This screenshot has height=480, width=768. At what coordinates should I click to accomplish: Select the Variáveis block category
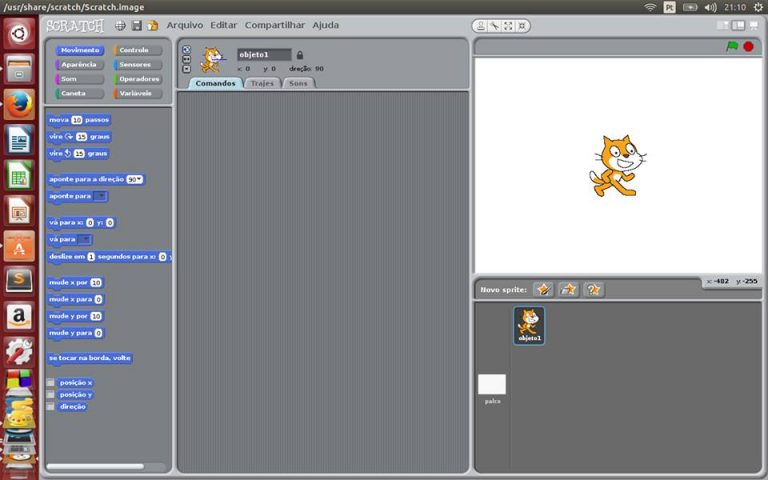tap(138, 93)
